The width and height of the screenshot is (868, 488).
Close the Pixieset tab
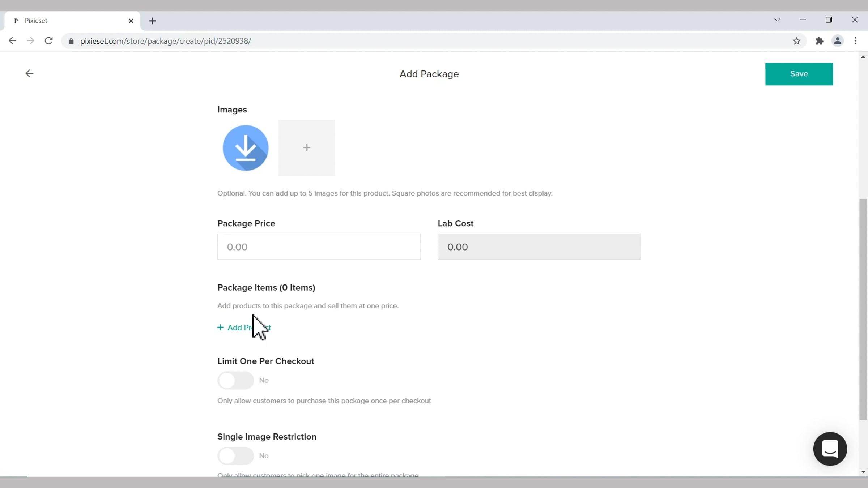point(131,21)
